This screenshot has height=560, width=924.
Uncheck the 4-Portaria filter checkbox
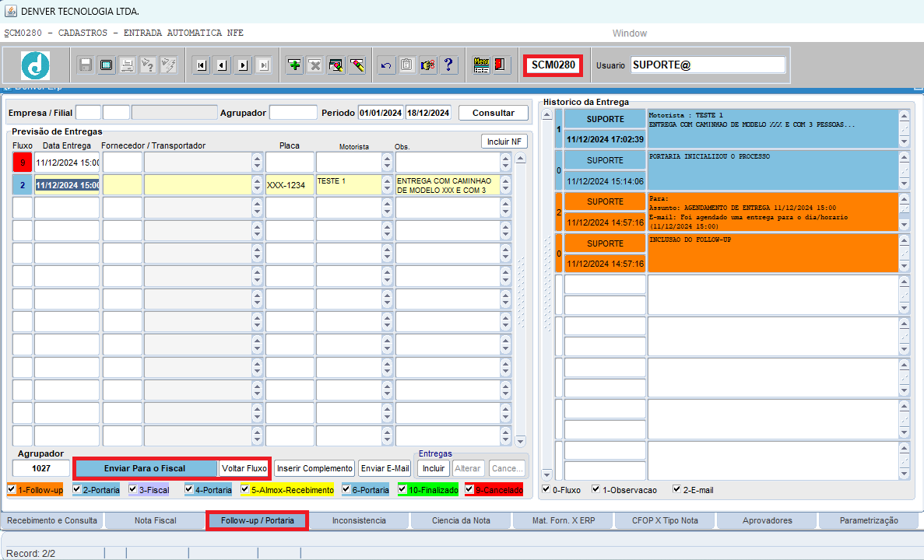pyautogui.click(x=188, y=489)
